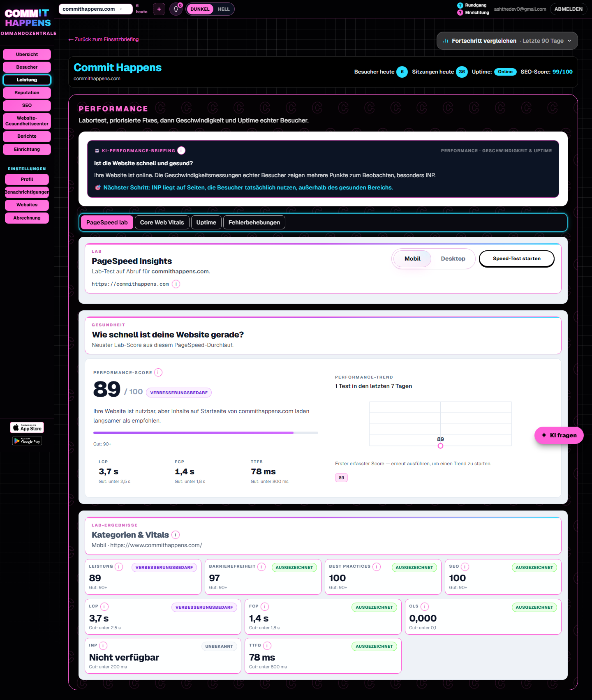Click the 89 data point in the trend chart
Screen dimensions: 592x700
pyautogui.click(x=440, y=446)
